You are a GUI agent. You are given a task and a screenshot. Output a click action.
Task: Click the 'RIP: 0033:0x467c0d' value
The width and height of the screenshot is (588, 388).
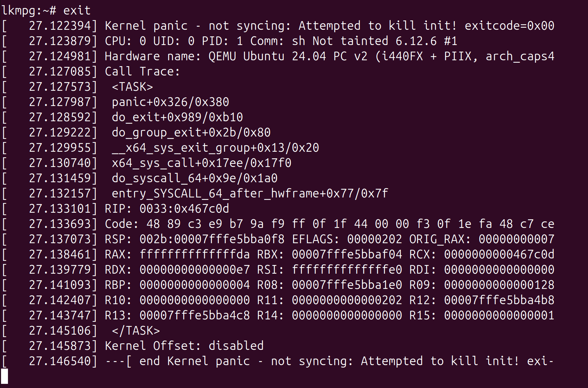(167, 209)
